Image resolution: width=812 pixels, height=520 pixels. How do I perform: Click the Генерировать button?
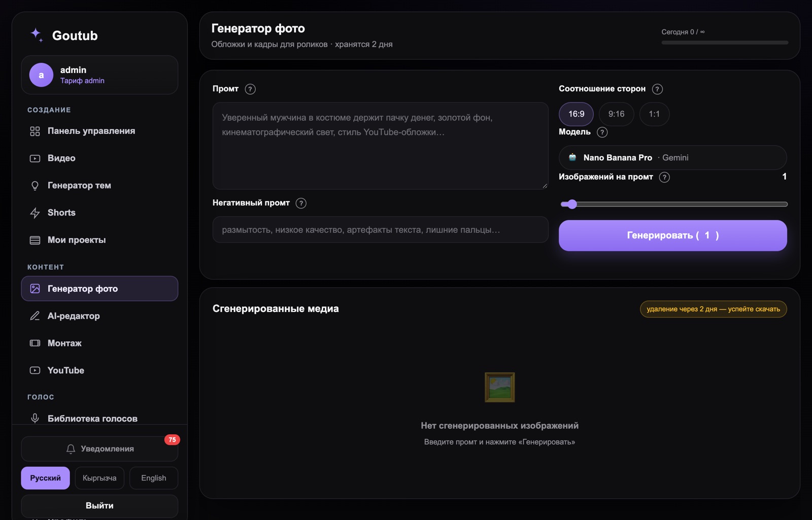point(672,235)
